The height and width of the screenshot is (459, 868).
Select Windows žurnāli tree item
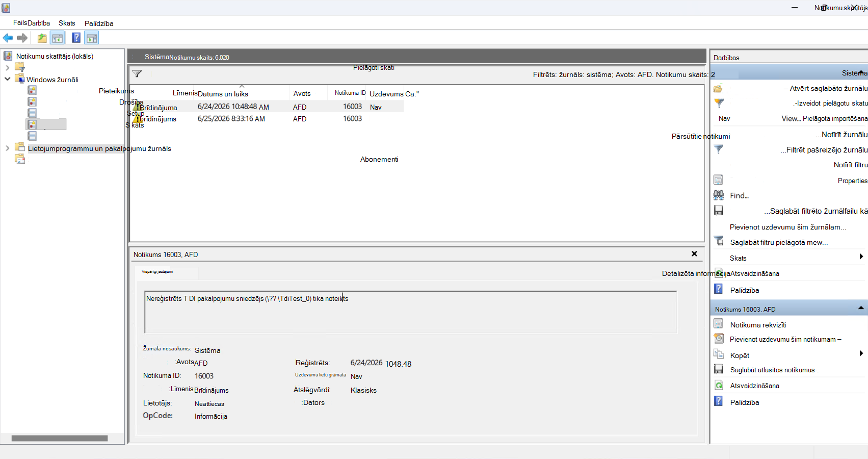coord(52,80)
